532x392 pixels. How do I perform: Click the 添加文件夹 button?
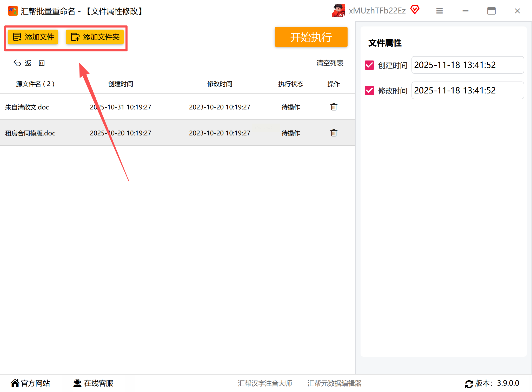coord(95,37)
